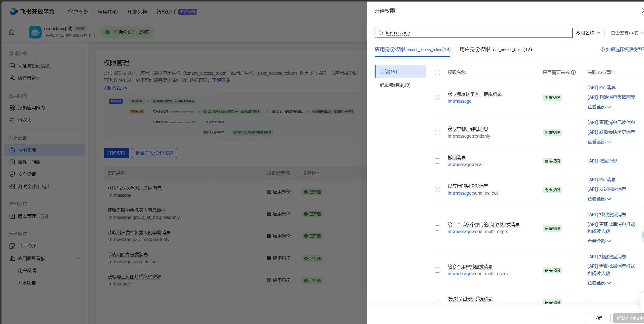Viewport: 644px width, 324px height.
Task: Check the im:message:readonly permission checkbox
Action: pos(437,132)
